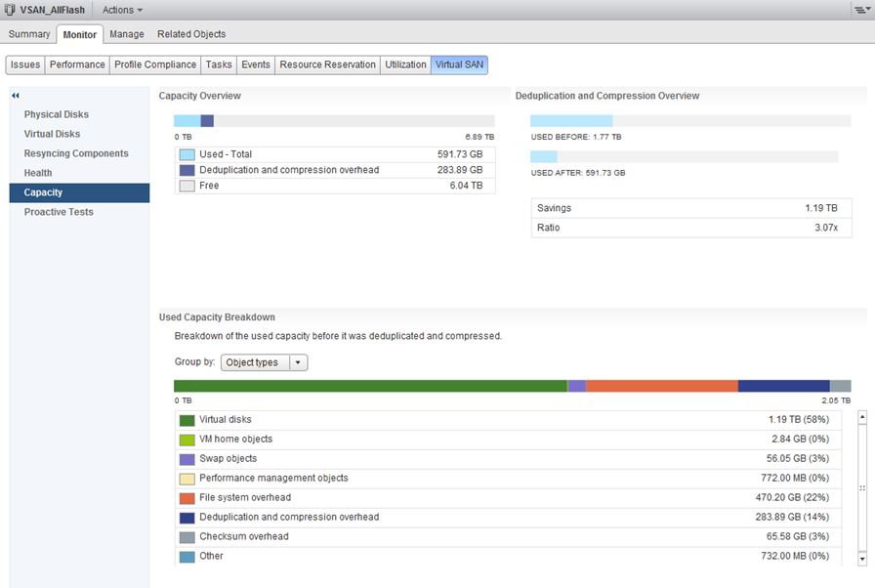
Task: Go to the Profile Compliance sub-tab
Action: click(x=155, y=64)
